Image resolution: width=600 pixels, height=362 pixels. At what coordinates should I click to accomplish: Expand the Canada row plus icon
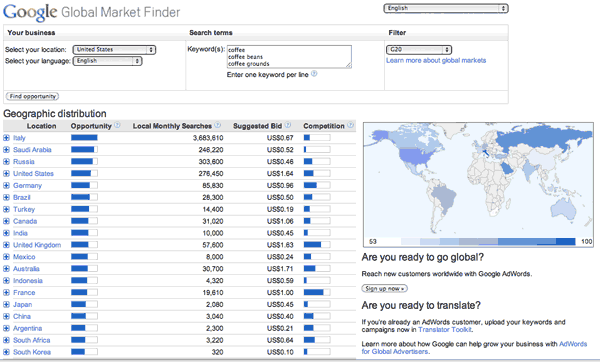[6, 221]
